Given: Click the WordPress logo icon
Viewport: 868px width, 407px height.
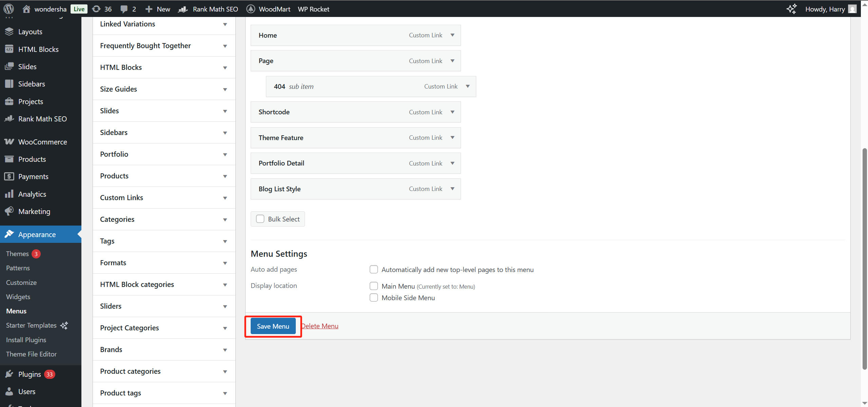Looking at the screenshot, I should pyautogui.click(x=9, y=9).
